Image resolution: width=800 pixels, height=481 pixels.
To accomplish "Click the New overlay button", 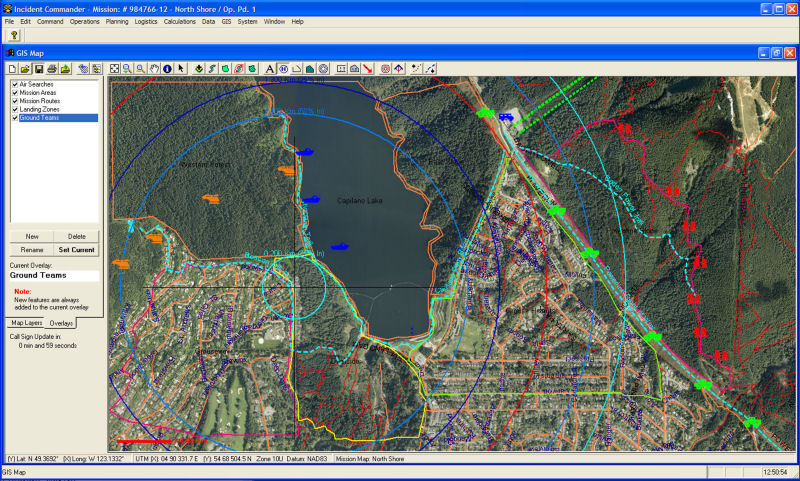I will coord(32,236).
